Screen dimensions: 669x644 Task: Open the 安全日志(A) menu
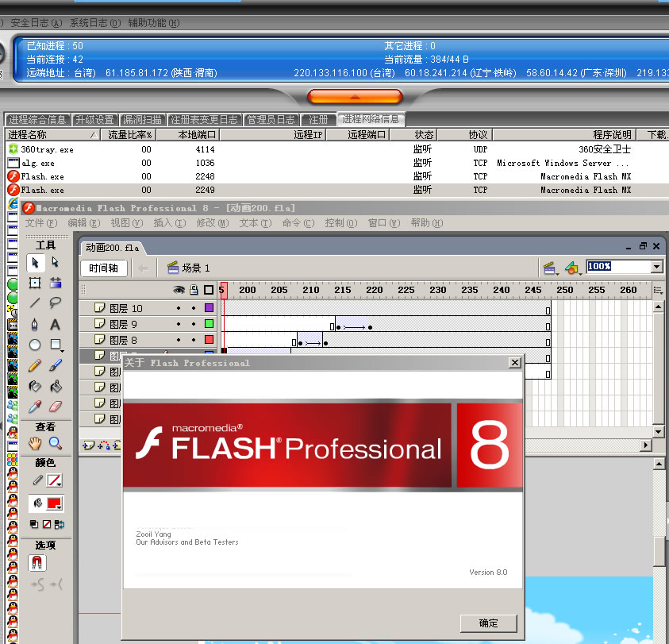click(37, 23)
